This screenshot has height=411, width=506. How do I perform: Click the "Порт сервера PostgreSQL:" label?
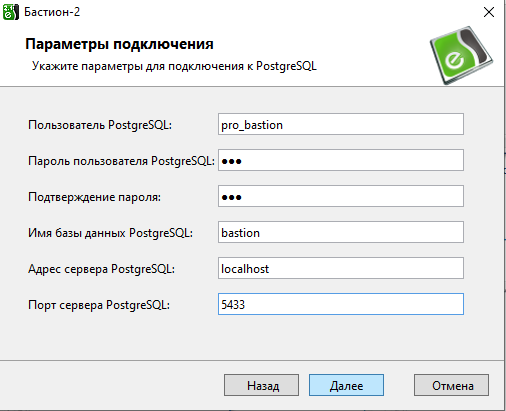tap(99, 305)
